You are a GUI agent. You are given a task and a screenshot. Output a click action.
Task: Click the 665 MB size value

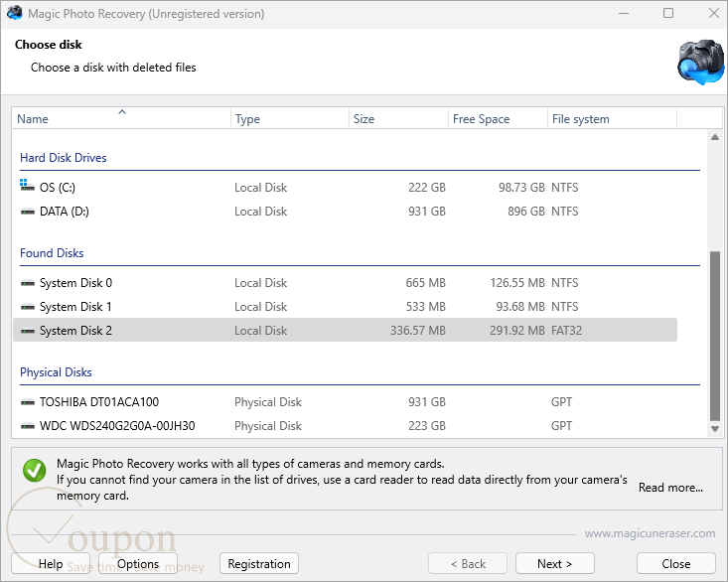pos(425,283)
